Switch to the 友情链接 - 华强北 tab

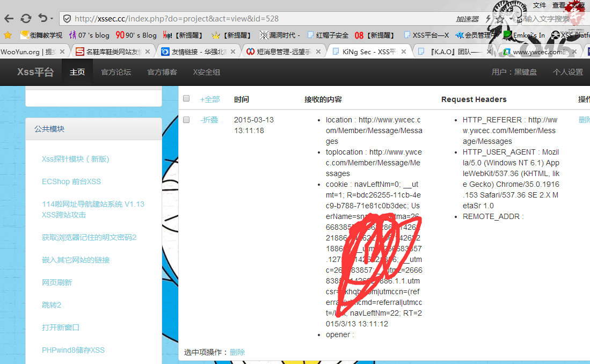click(x=194, y=52)
